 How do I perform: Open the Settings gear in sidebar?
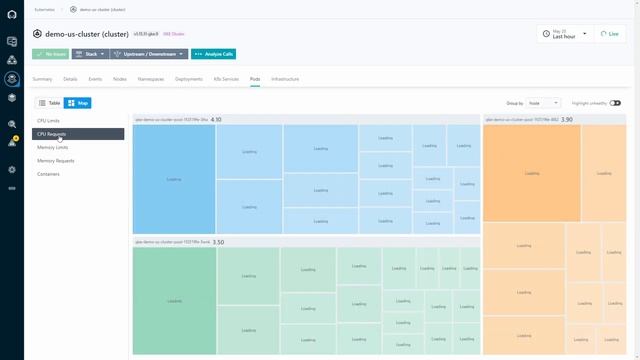(12, 169)
